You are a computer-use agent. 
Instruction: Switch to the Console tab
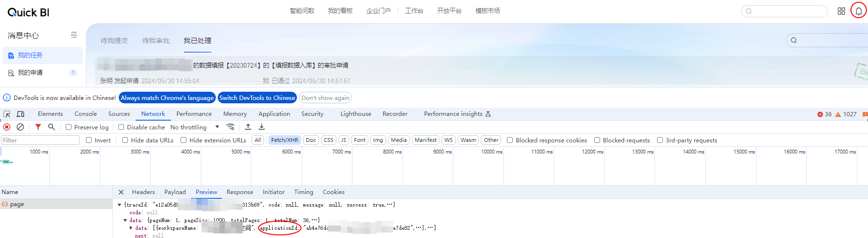pyautogui.click(x=85, y=114)
